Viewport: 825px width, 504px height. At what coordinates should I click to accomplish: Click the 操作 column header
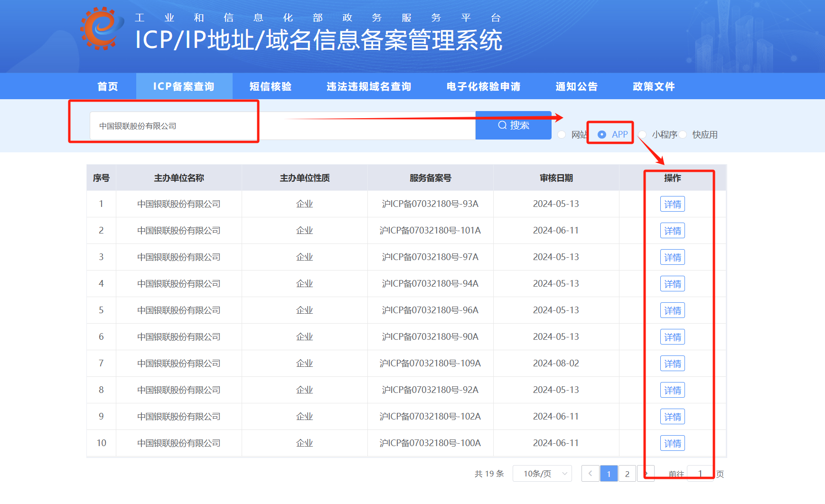click(x=673, y=178)
